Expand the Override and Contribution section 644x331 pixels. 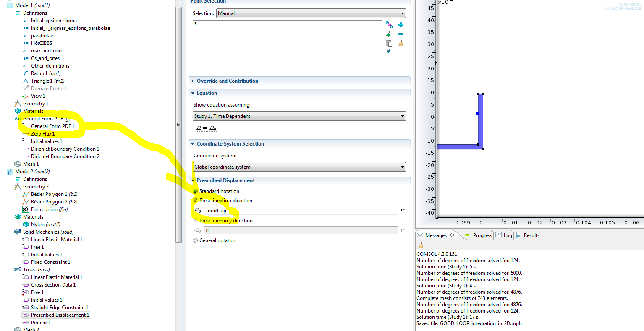tap(227, 81)
